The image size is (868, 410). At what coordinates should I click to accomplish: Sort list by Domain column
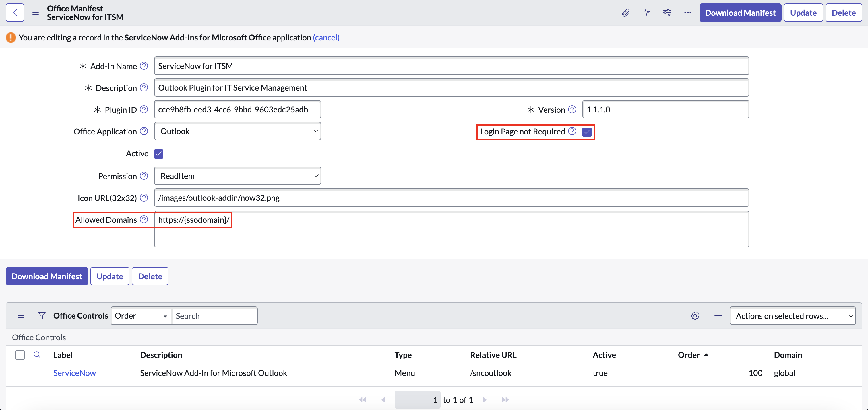(x=788, y=355)
